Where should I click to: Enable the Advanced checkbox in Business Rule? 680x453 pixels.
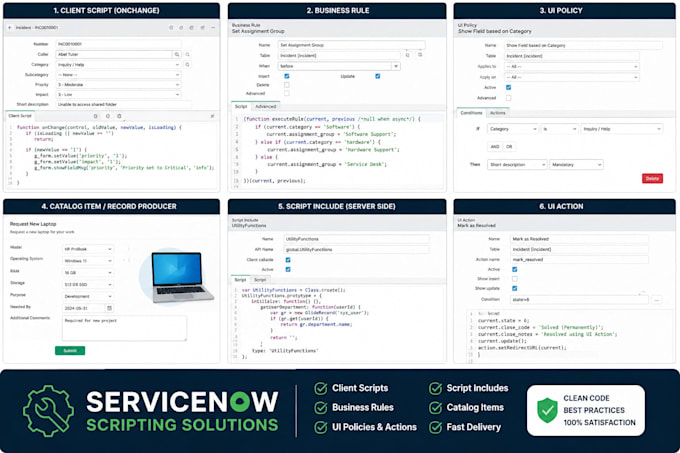click(287, 93)
